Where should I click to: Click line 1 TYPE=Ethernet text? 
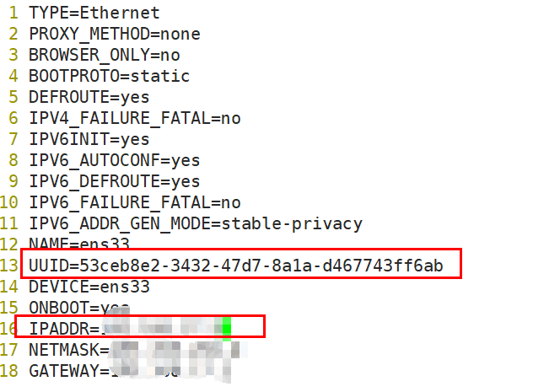tap(94, 13)
